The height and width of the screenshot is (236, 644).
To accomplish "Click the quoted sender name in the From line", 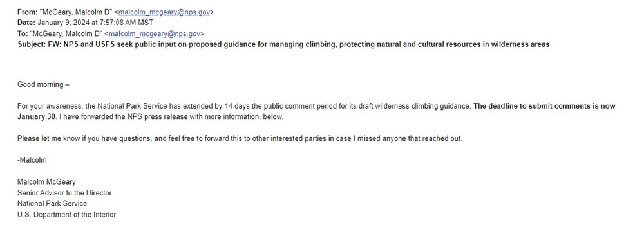I will click(x=76, y=12).
